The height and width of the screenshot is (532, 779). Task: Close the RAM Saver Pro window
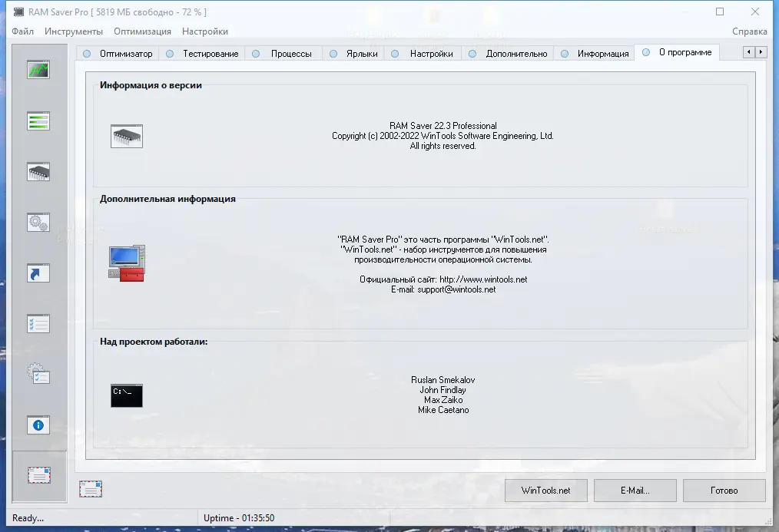point(754,12)
